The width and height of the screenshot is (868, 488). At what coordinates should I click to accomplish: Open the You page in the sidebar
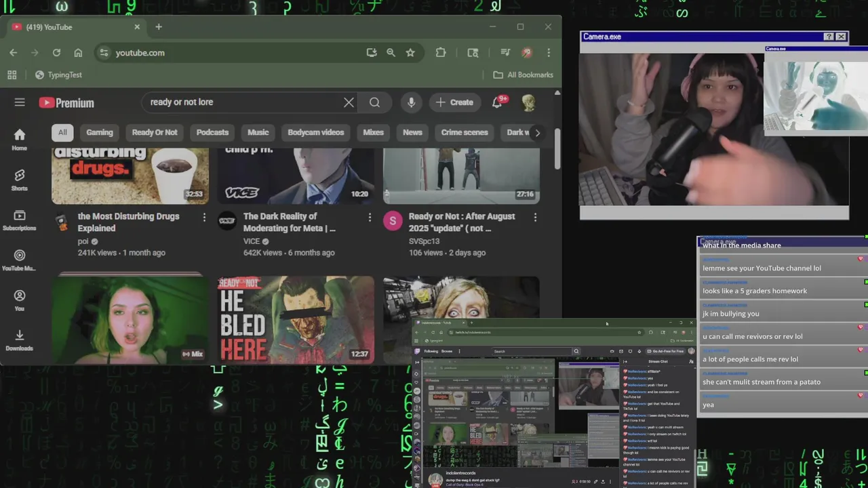[20, 300]
